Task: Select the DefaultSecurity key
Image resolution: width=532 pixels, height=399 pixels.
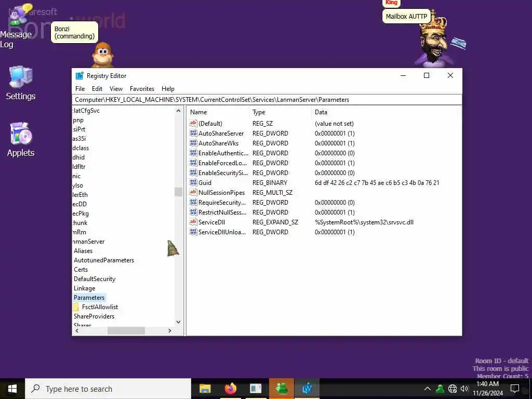Action: [95, 279]
